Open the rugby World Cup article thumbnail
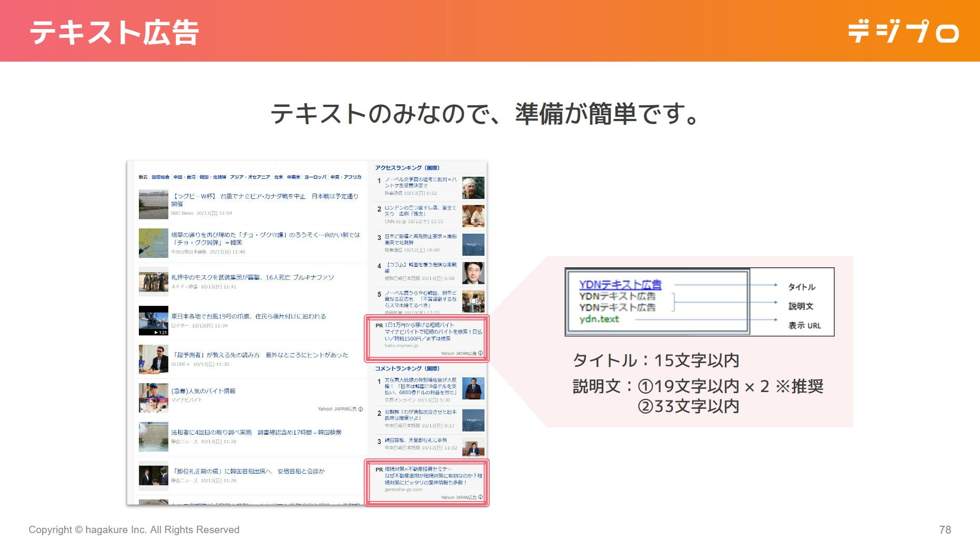The image size is (980, 551). [153, 204]
